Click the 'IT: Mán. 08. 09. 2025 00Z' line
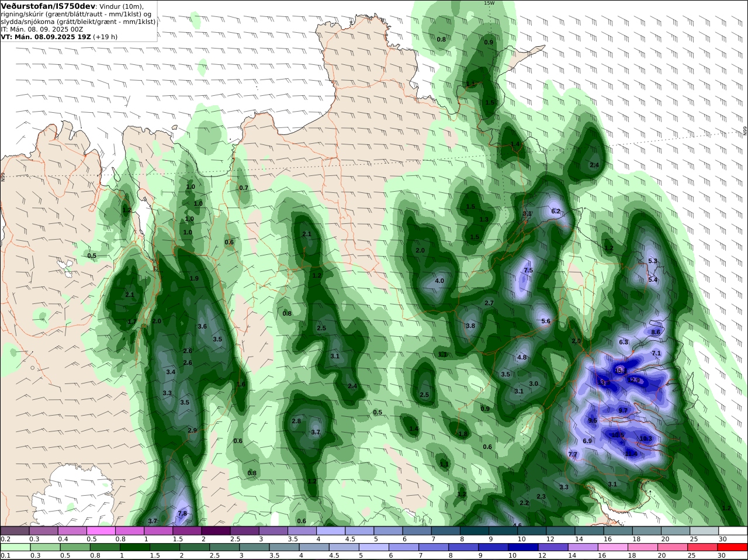 [x=41, y=29]
